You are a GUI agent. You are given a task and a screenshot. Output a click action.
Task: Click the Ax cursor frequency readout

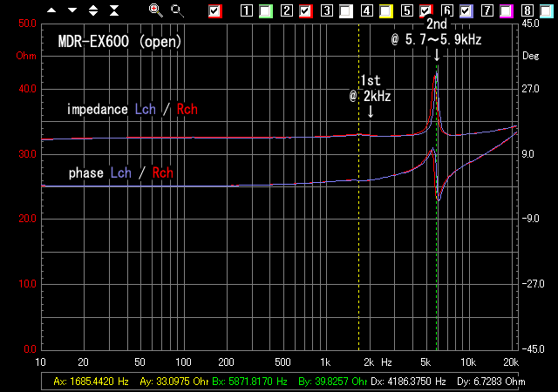tap(90, 382)
